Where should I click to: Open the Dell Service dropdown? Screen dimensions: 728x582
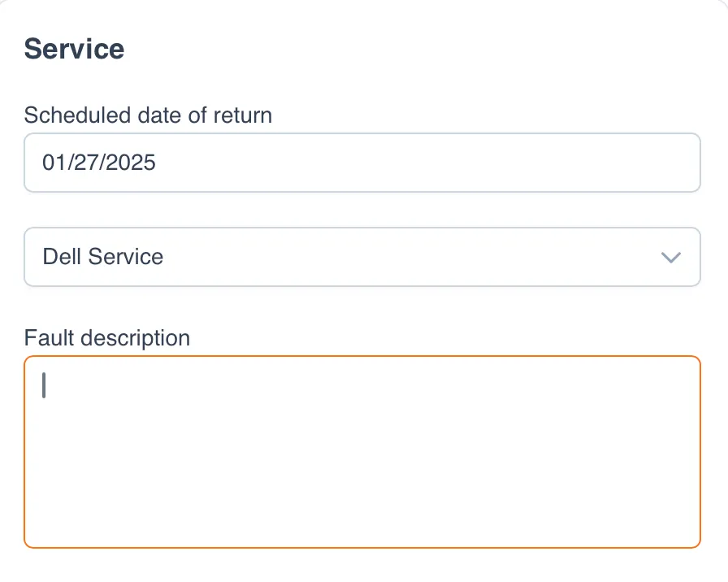click(362, 257)
